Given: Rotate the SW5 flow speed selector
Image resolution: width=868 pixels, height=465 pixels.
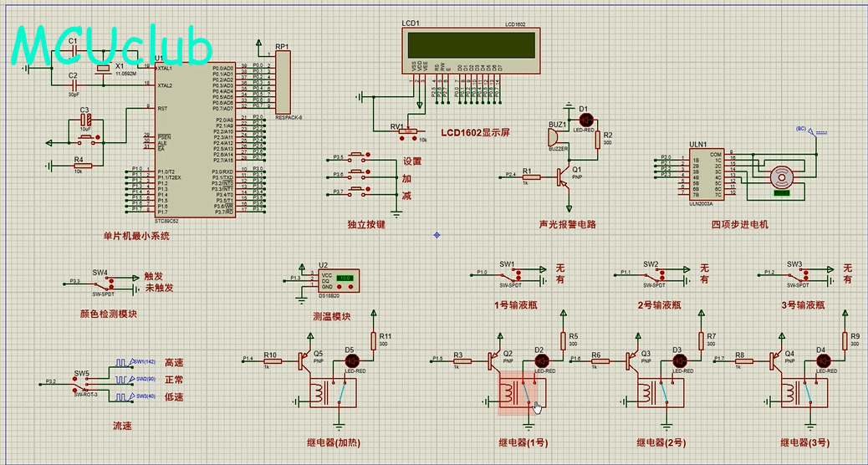Looking at the screenshot, I should point(82,384).
